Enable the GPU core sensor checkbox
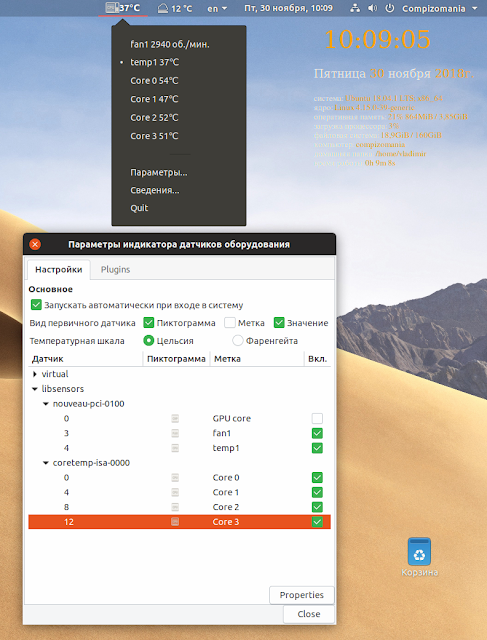Screen dimensions: 487x640 pos(317,418)
